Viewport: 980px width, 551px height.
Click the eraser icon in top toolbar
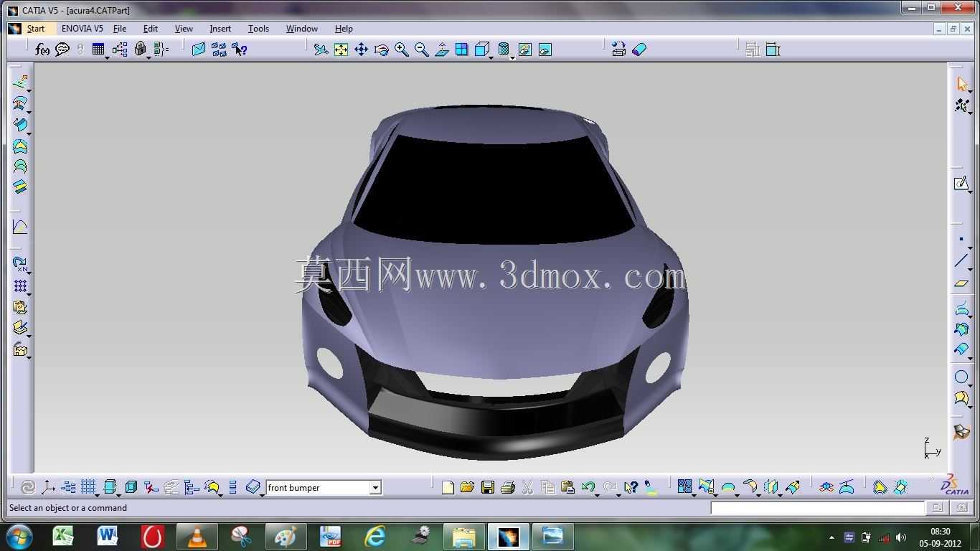tap(639, 50)
